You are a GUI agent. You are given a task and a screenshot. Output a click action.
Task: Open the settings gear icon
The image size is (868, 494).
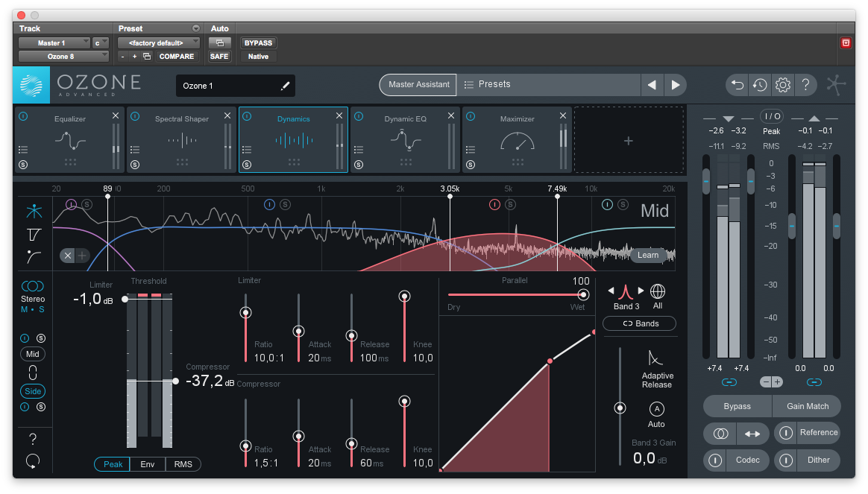(783, 85)
